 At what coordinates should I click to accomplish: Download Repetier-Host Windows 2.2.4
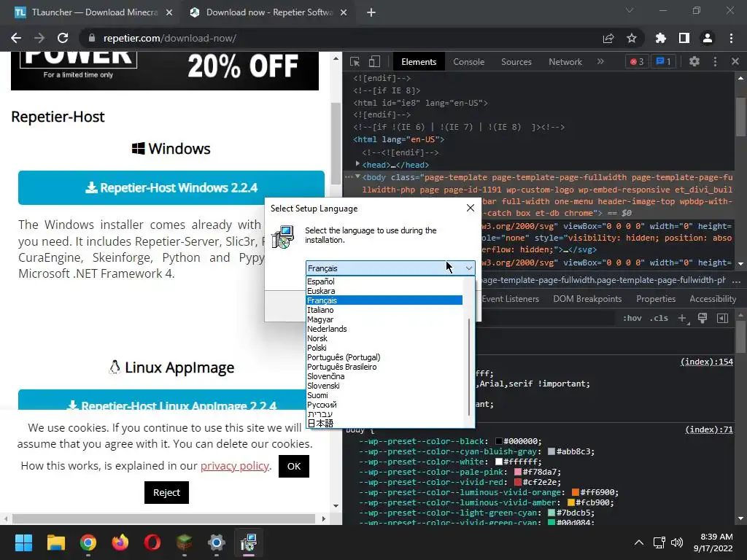(171, 187)
